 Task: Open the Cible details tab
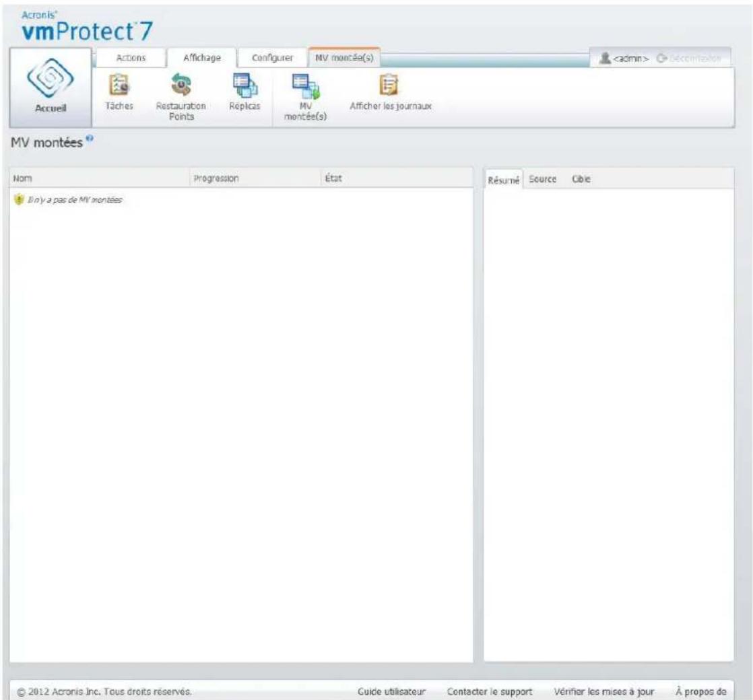[581, 179]
